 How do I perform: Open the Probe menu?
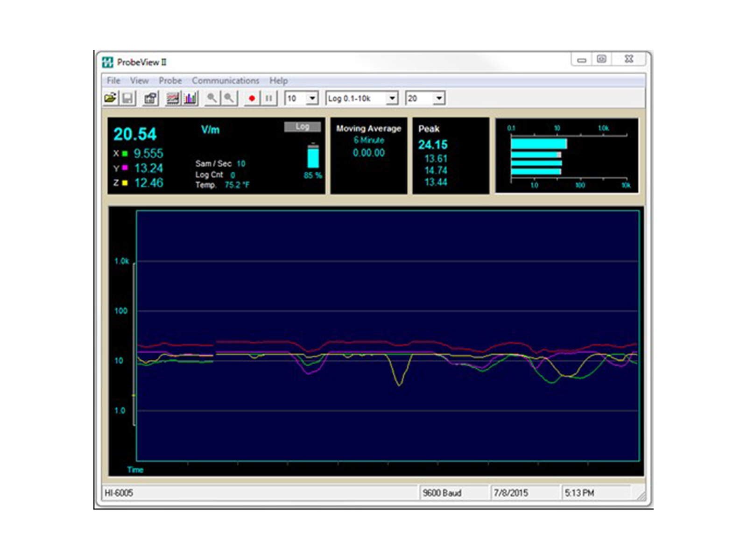tap(170, 81)
